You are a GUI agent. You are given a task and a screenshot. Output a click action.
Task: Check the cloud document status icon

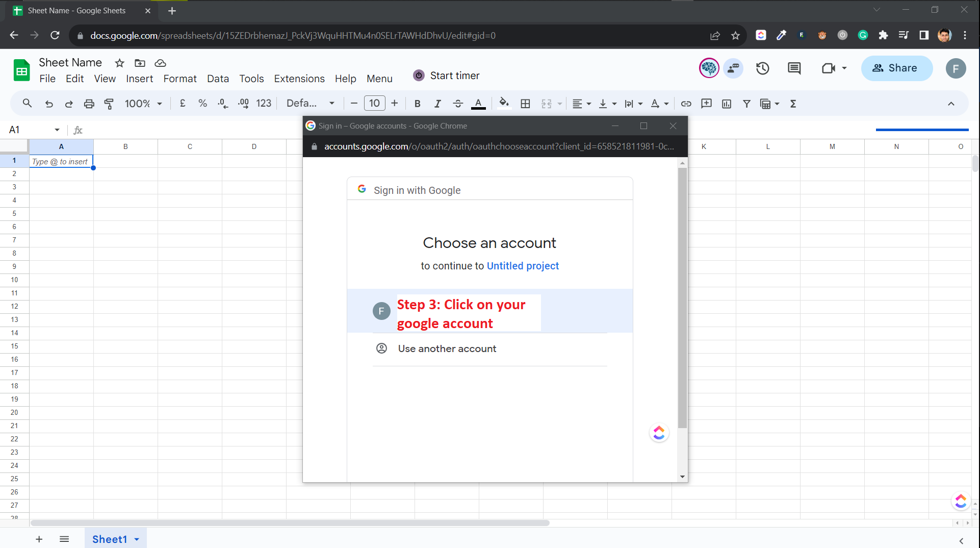(x=160, y=63)
